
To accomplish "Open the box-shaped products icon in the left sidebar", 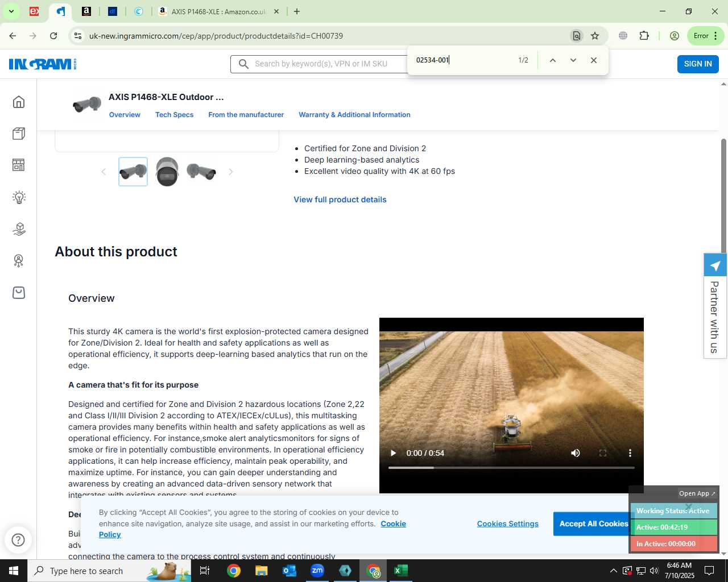I will pos(19,134).
